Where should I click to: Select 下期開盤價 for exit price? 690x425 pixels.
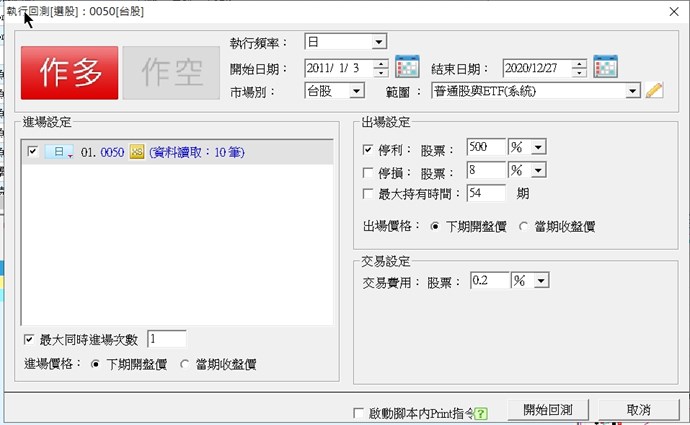pos(435,227)
